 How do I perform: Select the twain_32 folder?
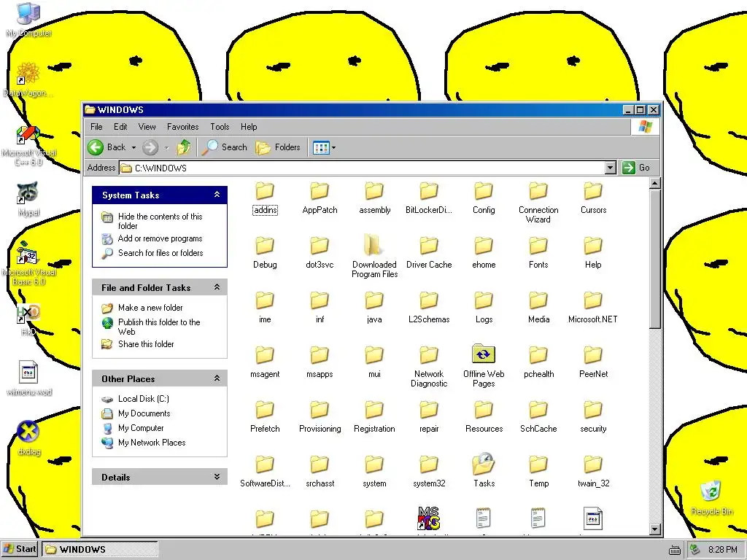593,472
